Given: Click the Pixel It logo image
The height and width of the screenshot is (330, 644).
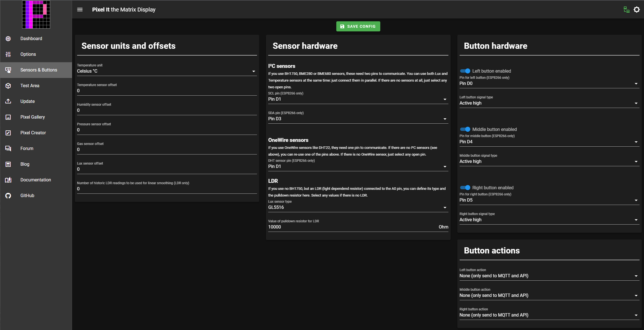Looking at the screenshot, I should [x=36, y=15].
